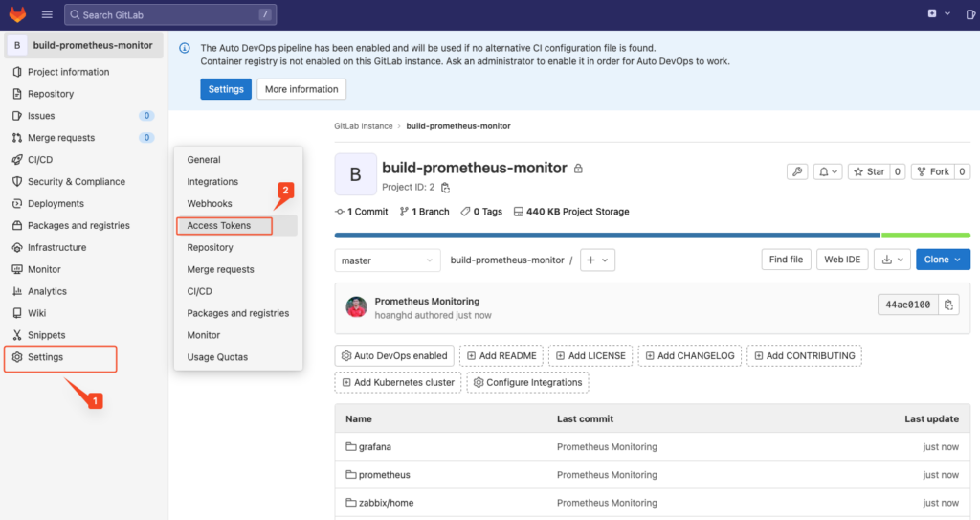Viewport: 980px width, 520px height.
Task: Expand the chevron beside top bar plus icon
Action: (x=947, y=13)
